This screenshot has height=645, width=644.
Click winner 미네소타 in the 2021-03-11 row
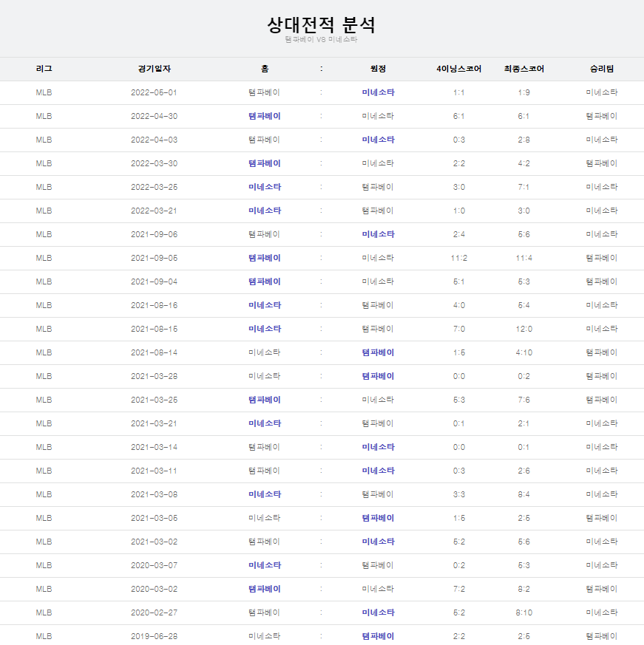pyautogui.click(x=602, y=471)
